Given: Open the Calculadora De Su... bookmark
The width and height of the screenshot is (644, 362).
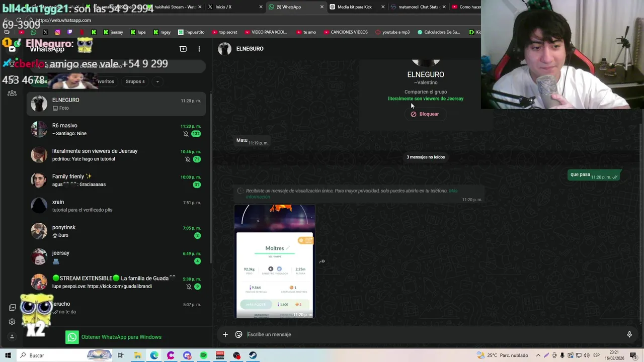Looking at the screenshot, I should (x=439, y=32).
